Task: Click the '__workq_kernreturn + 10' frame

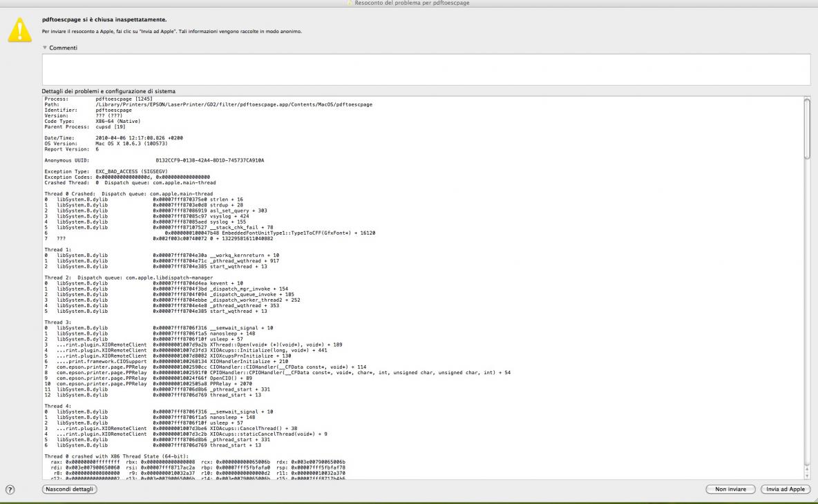Action: click(162, 255)
